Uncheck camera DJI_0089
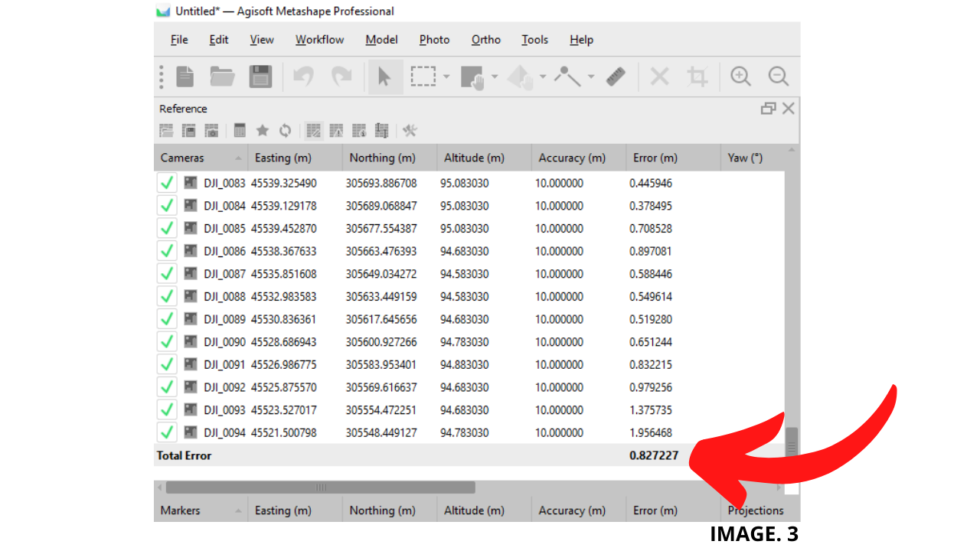Image resolution: width=980 pixels, height=551 pixels. pyautogui.click(x=167, y=319)
